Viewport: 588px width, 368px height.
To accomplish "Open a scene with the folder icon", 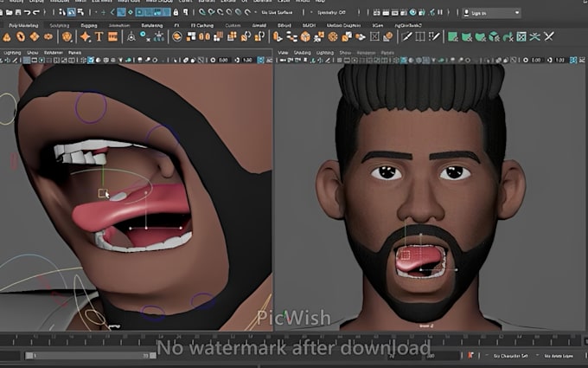I will click(10, 12).
